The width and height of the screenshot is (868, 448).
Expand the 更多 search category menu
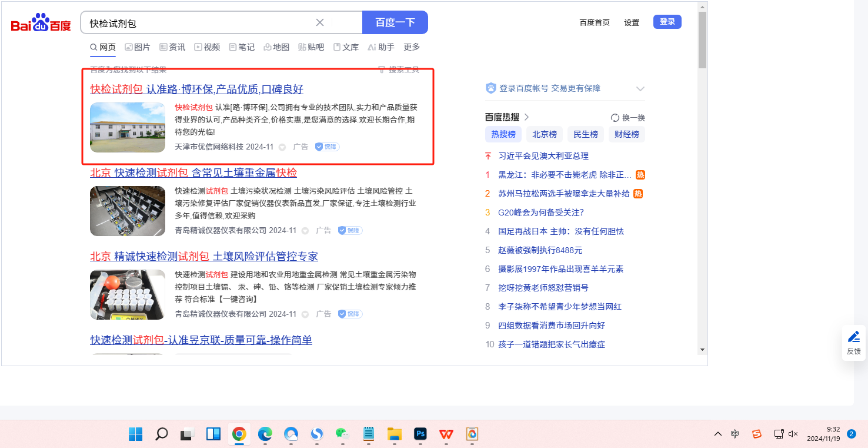coord(412,47)
